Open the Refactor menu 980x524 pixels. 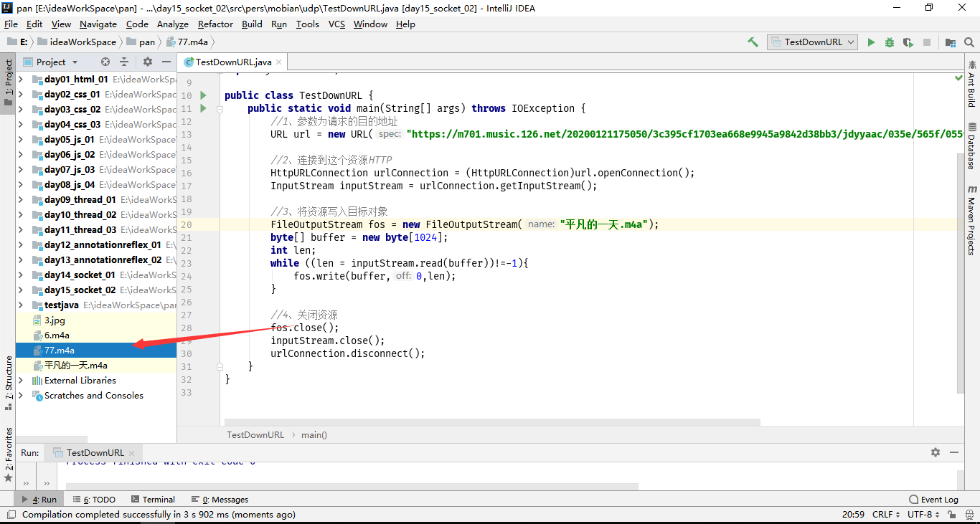click(215, 24)
